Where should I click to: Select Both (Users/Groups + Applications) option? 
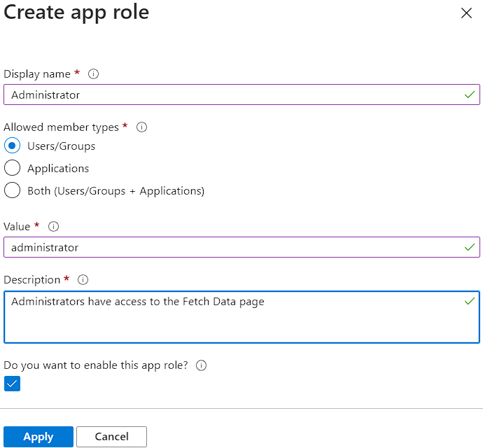click(x=12, y=190)
